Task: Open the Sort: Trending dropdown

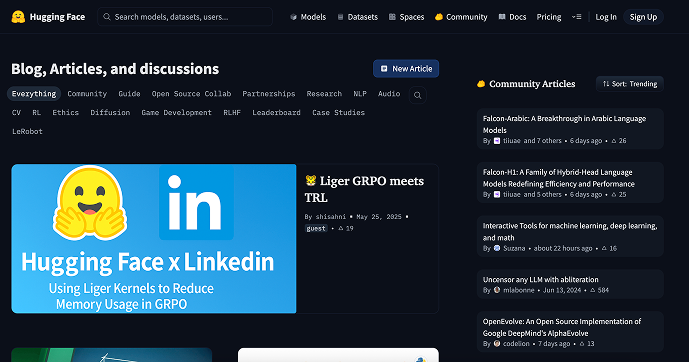Action: 630,84
